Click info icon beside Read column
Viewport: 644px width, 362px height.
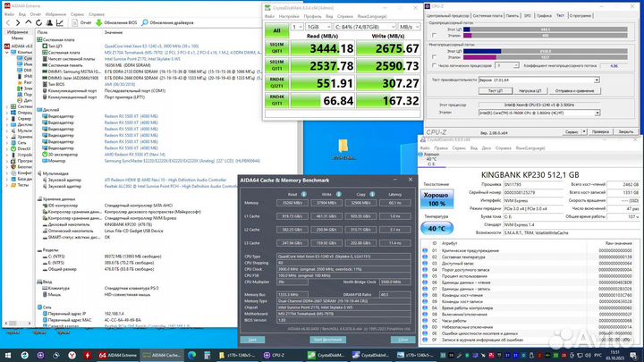click(x=304, y=194)
